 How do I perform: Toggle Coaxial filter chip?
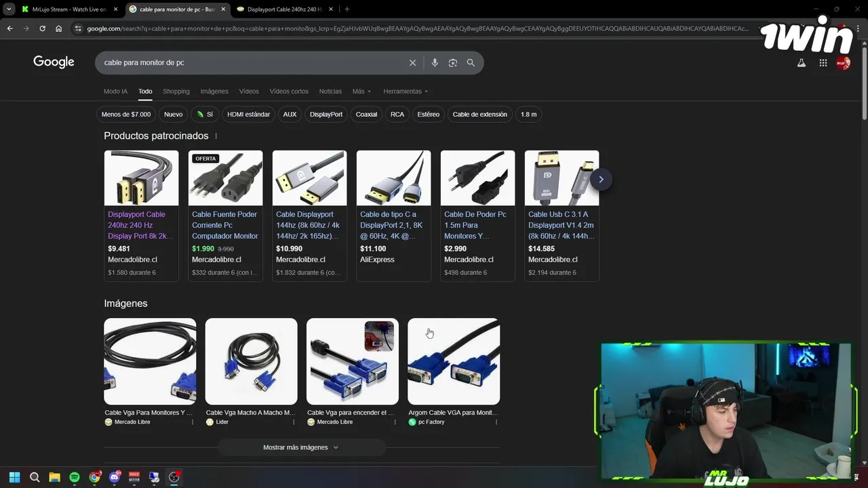[366, 115]
